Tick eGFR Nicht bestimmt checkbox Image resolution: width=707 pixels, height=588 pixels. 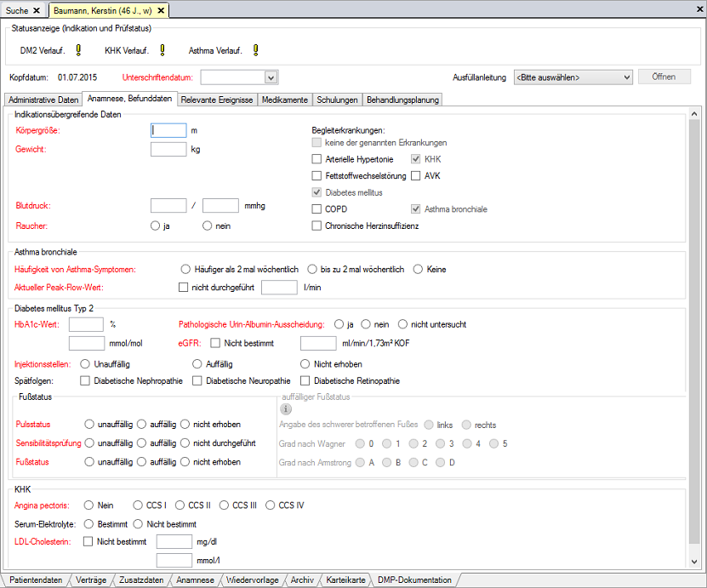[x=215, y=343]
